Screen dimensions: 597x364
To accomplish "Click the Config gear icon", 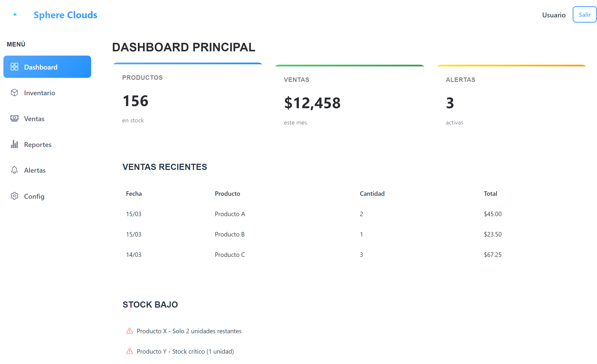I will pyautogui.click(x=14, y=196).
